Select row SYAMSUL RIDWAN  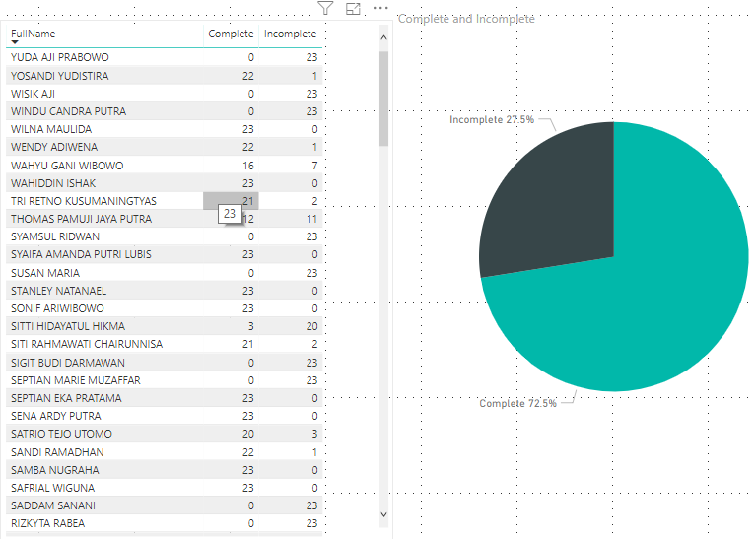pyautogui.click(x=164, y=236)
